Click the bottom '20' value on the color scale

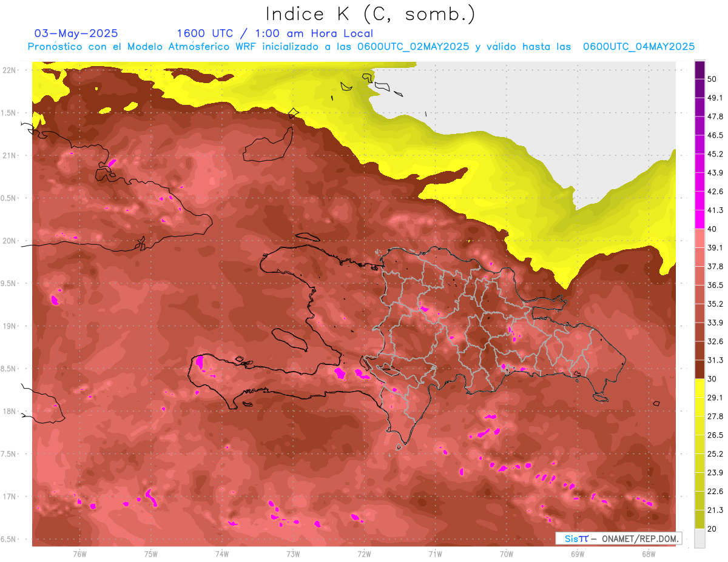pos(713,529)
